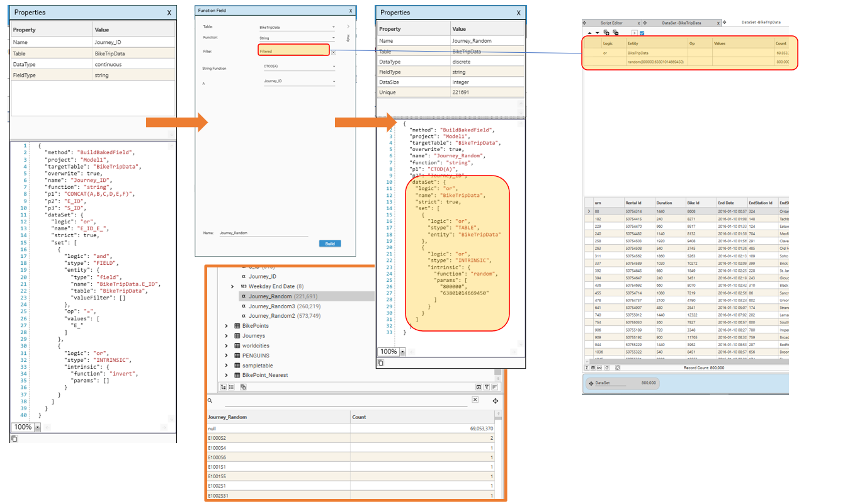845x504 pixels.
Task: Click the run arrow icon in DataSet toolbar
Action: pos(635,33)
